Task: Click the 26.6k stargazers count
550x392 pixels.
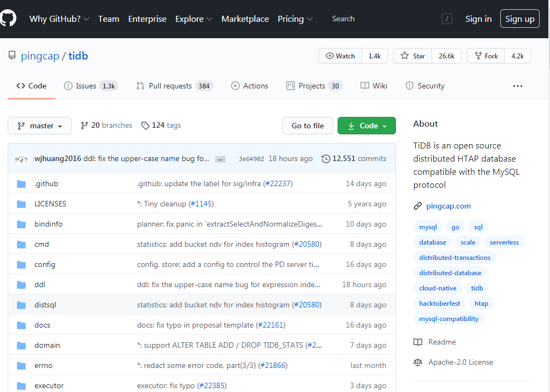Action: [447, 56]
